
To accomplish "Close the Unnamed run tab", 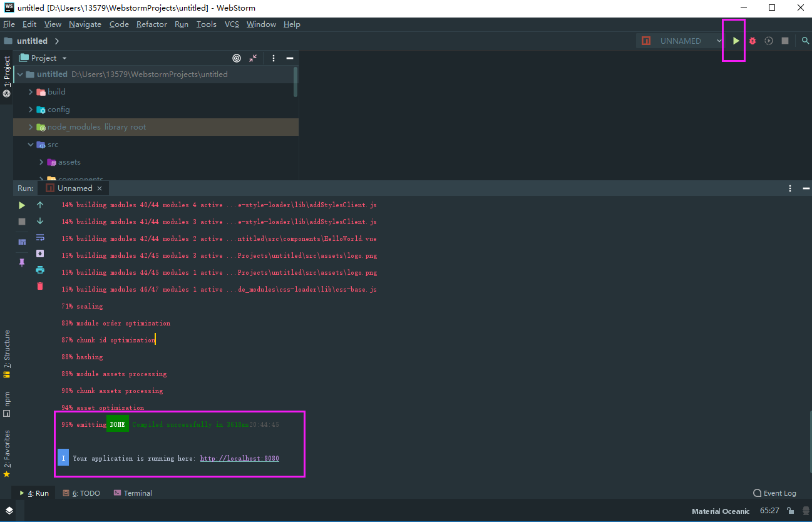I will [x=100, y=188].
